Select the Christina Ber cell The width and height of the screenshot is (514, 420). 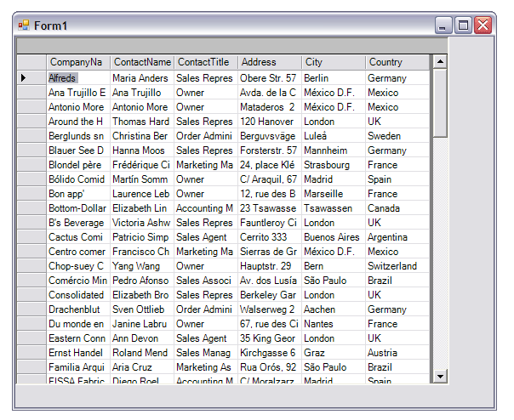point(141,136)
